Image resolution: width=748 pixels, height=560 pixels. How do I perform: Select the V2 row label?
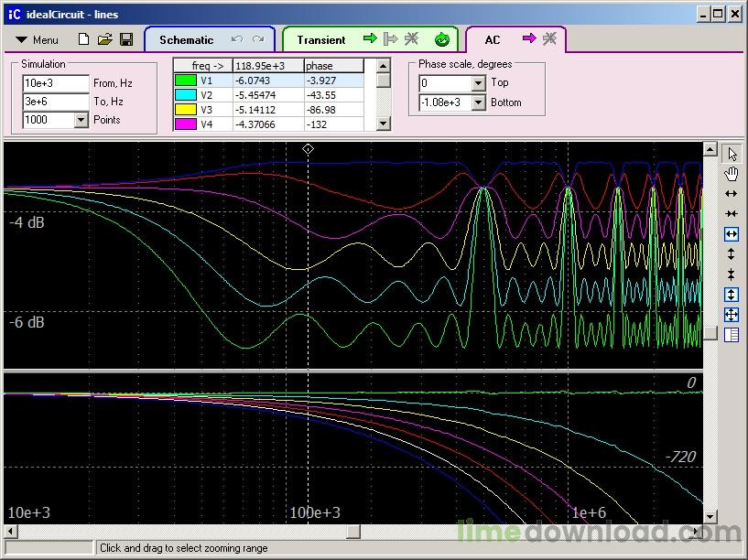pos(207,95)
